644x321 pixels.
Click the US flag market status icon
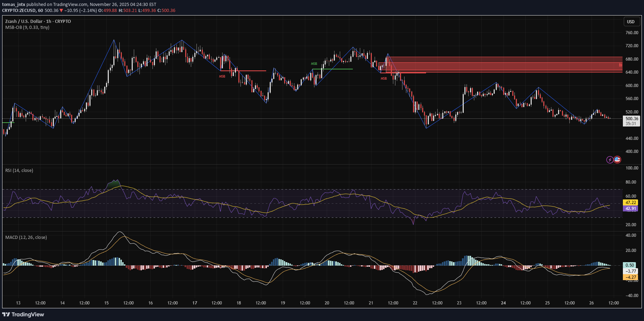pos(617,160)
